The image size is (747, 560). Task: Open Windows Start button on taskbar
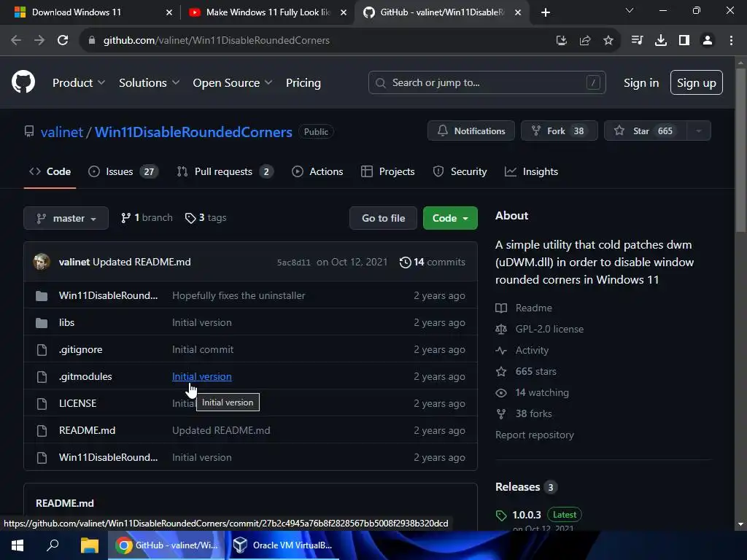(x=18, y=545)
